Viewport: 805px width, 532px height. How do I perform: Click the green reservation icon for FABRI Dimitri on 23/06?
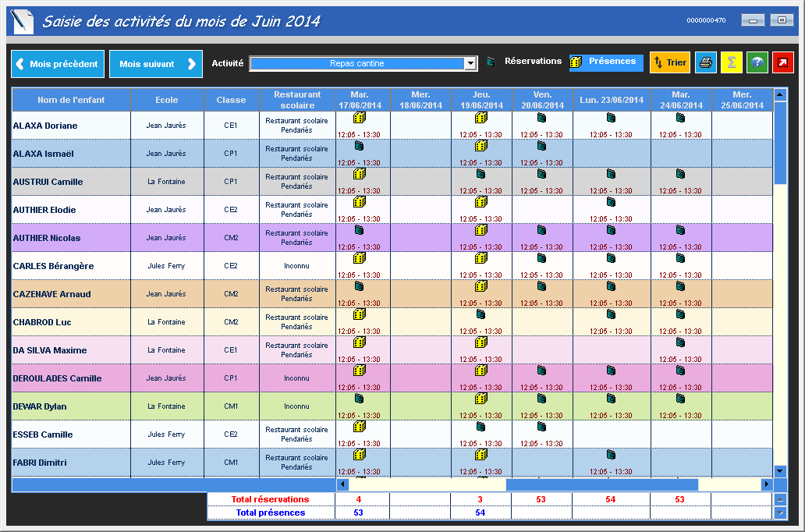tap(611, 454)
